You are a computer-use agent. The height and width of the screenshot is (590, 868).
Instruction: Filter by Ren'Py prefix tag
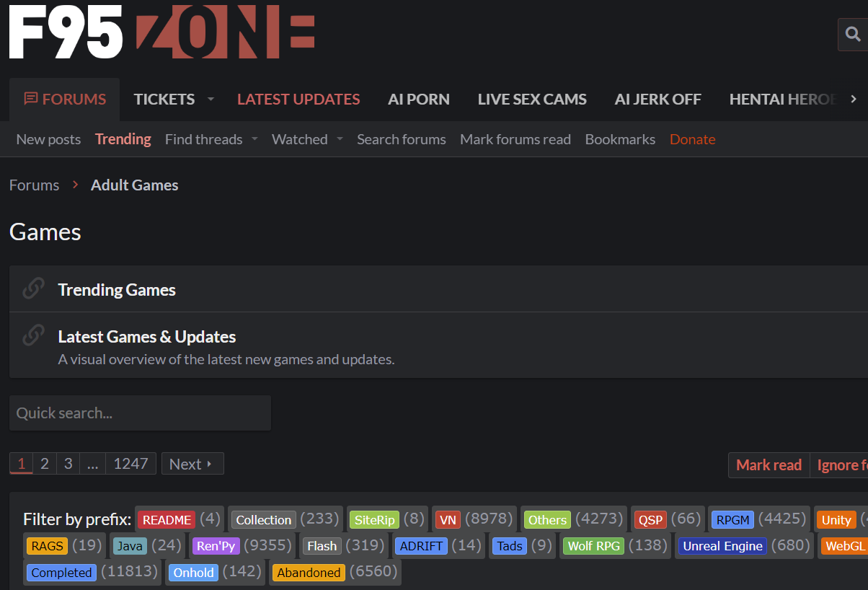[216, 546]
